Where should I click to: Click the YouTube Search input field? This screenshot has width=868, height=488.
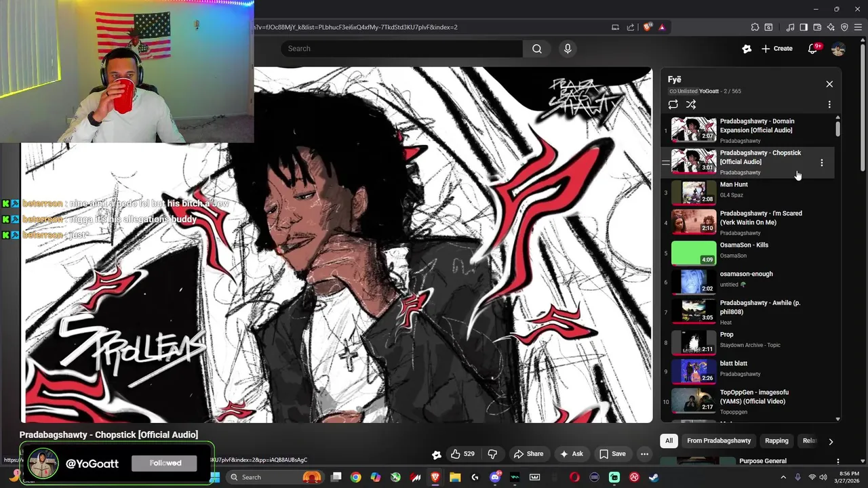401,49
